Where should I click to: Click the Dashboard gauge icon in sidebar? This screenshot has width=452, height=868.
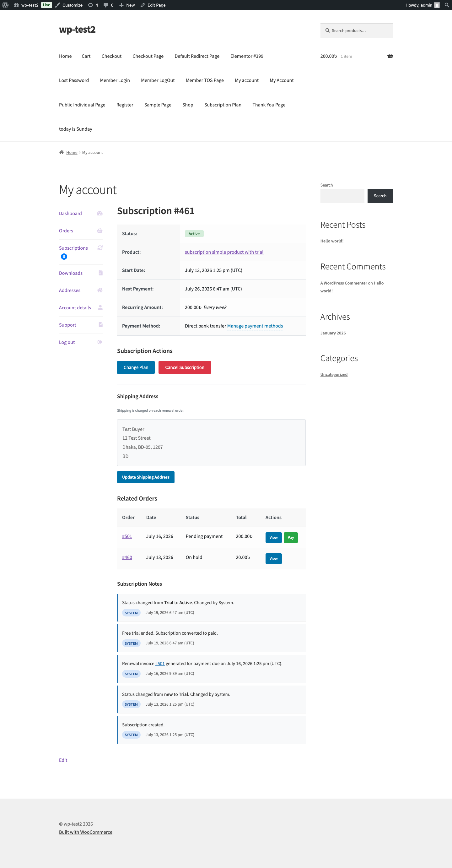(x=100, y=213)
